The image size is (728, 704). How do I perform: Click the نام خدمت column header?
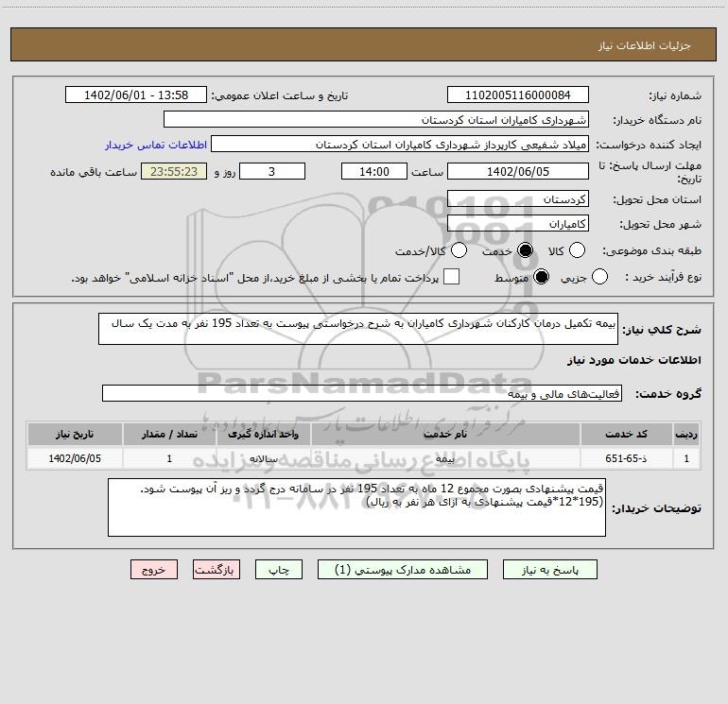pos(445,435)
